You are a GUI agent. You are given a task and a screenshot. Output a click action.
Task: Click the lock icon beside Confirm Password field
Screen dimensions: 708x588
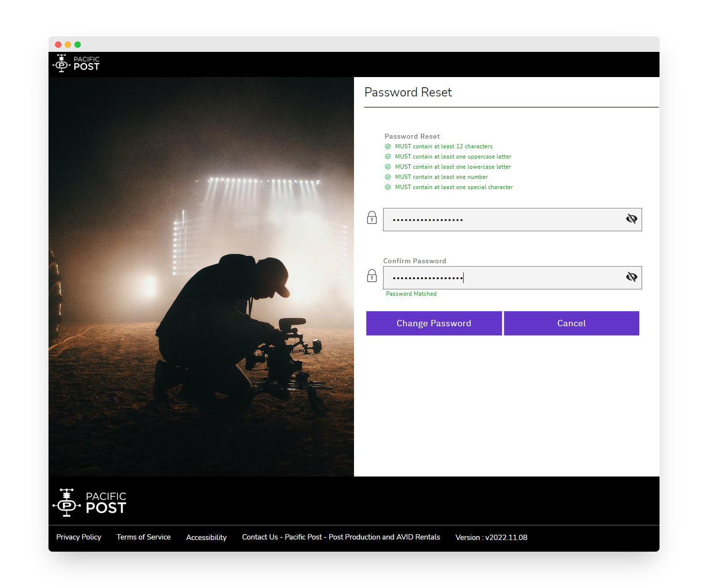point(372,276)
